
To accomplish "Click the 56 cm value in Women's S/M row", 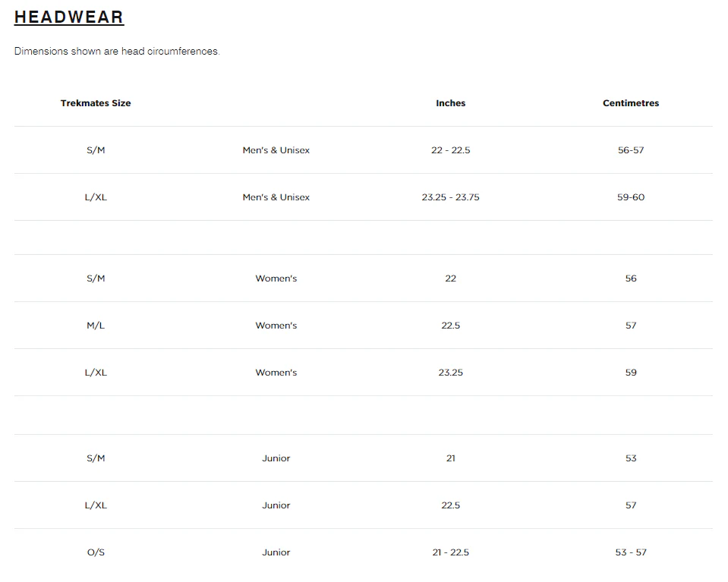I will pos(631,278).
